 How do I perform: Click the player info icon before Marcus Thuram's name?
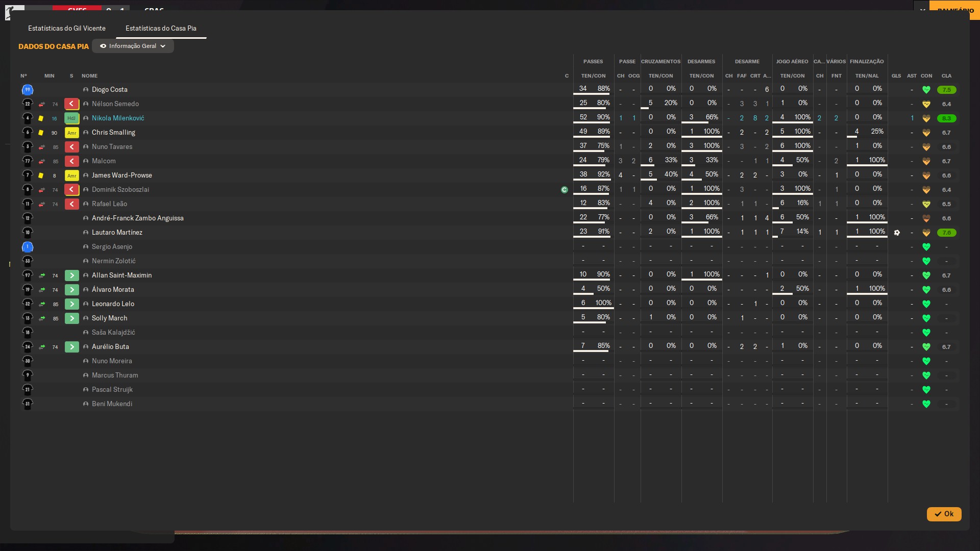click(86, 375)
